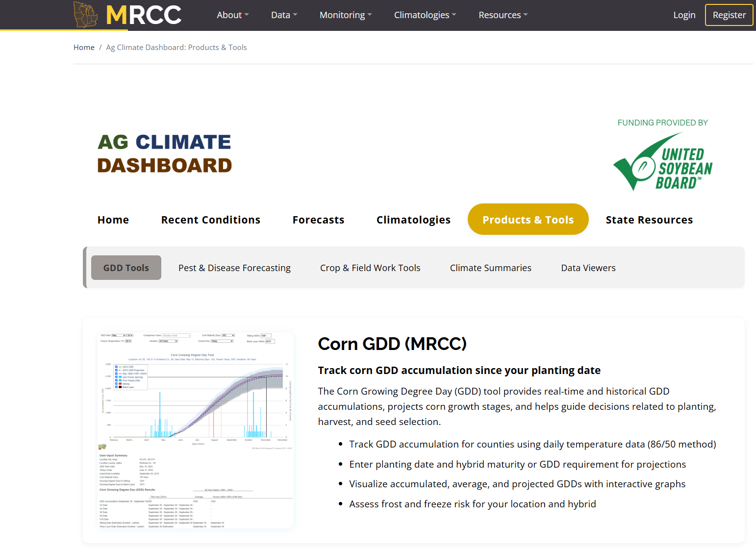Open the Monitoring dropdown menu
The height and width of the screenshot is (549, 756).
(x=346, y=15)
